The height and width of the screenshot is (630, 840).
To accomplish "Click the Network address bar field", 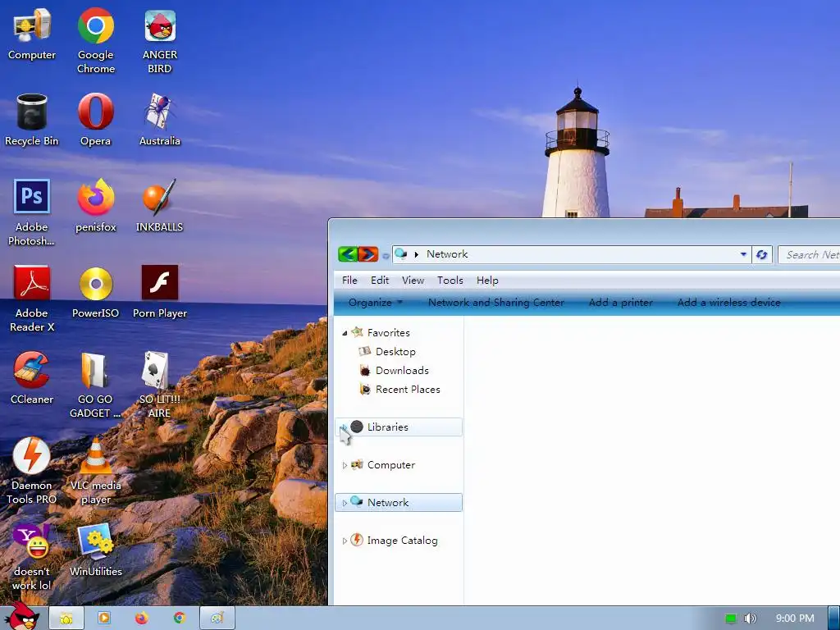I will (x=572, y=254).
